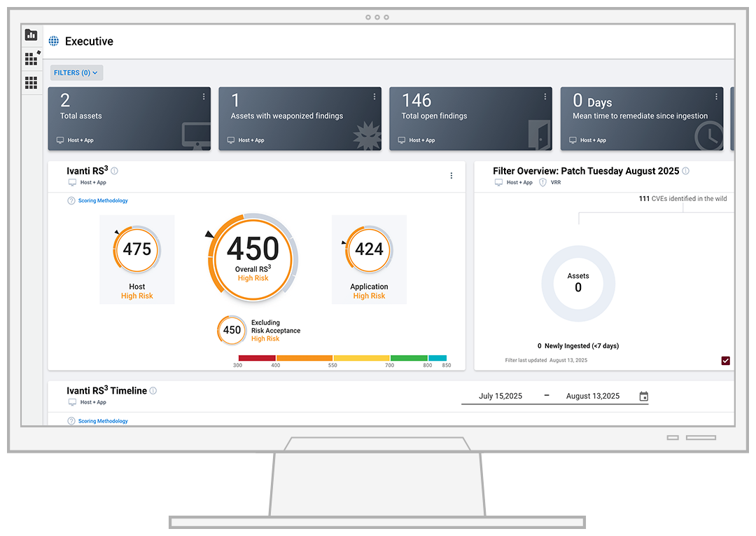The width and height of the screenshot is (756, 536).
Task: Select the pinned grid view icon in sidebar
Action: 31,59
